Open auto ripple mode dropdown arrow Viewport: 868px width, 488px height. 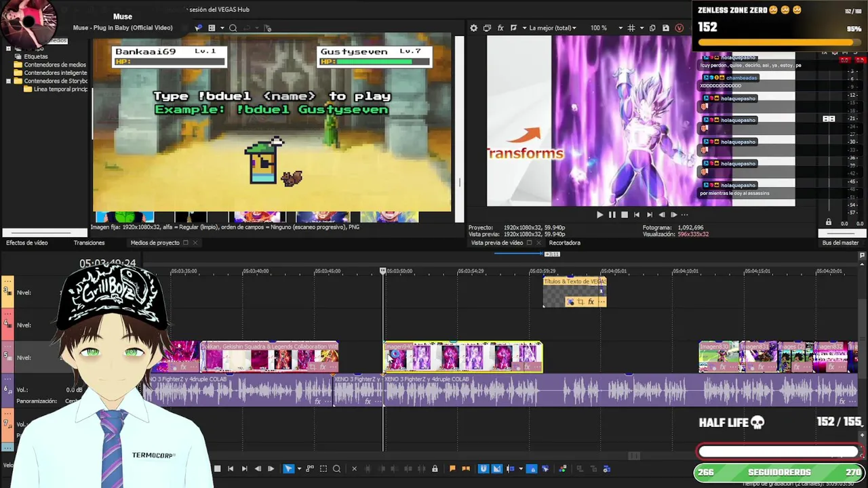click(521, 468)
